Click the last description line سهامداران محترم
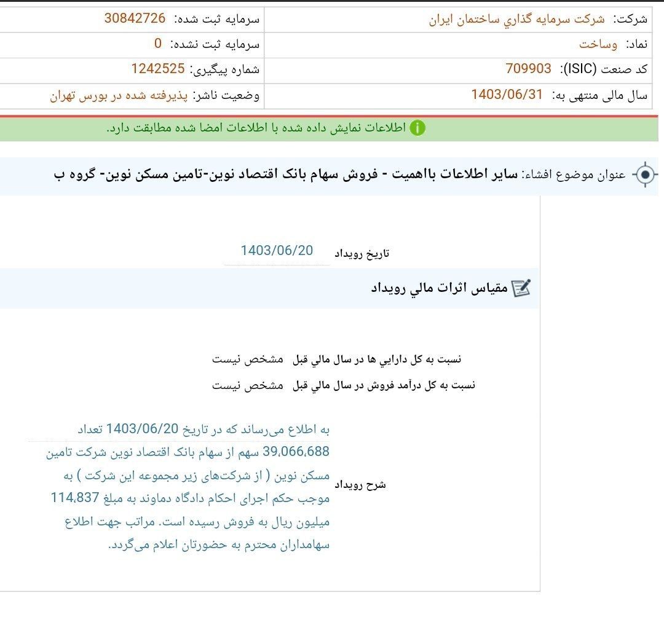This screenshot has height=644, width=664. point(218,544)
